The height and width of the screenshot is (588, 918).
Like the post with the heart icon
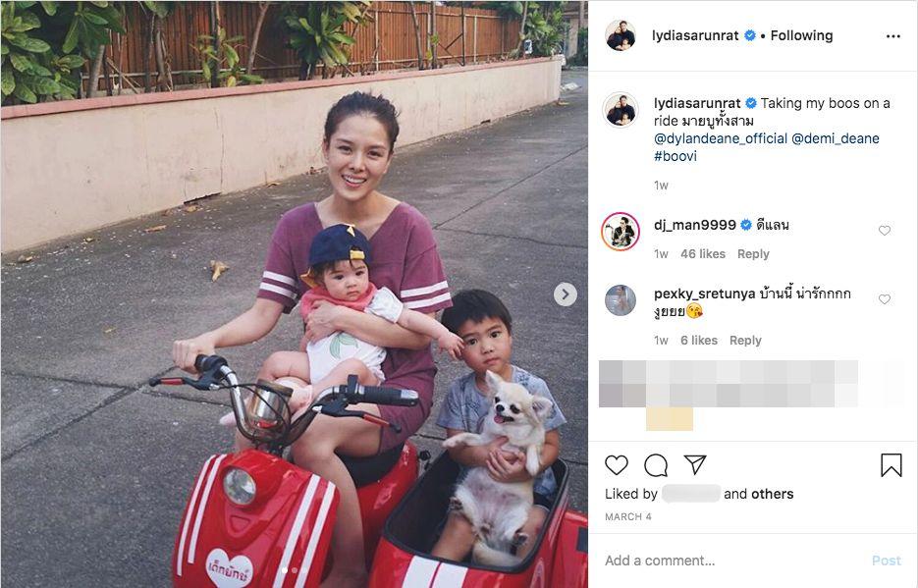pos(616,465)
